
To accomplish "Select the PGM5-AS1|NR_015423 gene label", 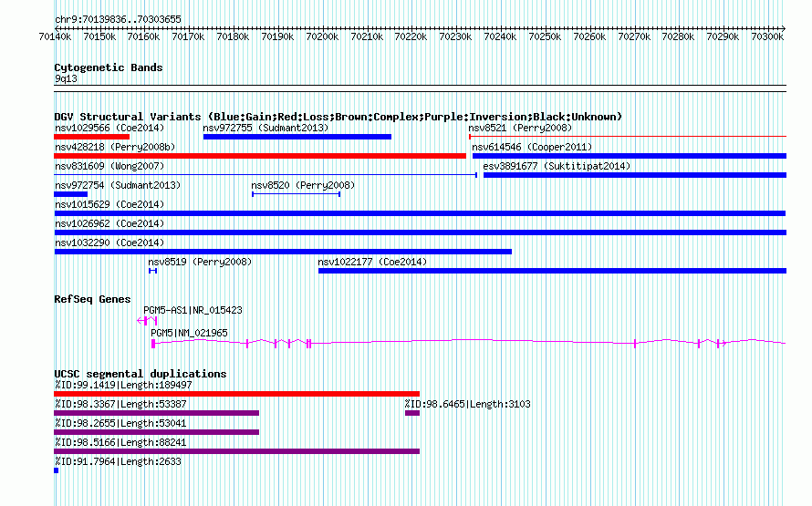I will tap(193, 310).
